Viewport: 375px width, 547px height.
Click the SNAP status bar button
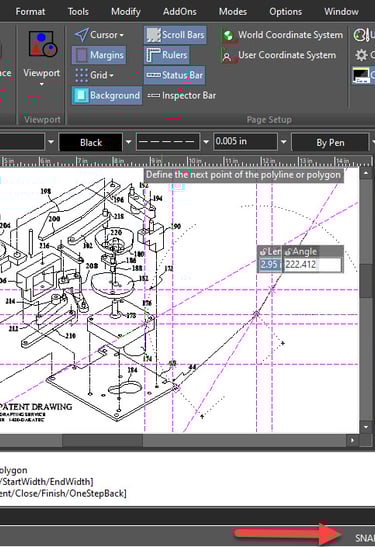pos(365,538)
